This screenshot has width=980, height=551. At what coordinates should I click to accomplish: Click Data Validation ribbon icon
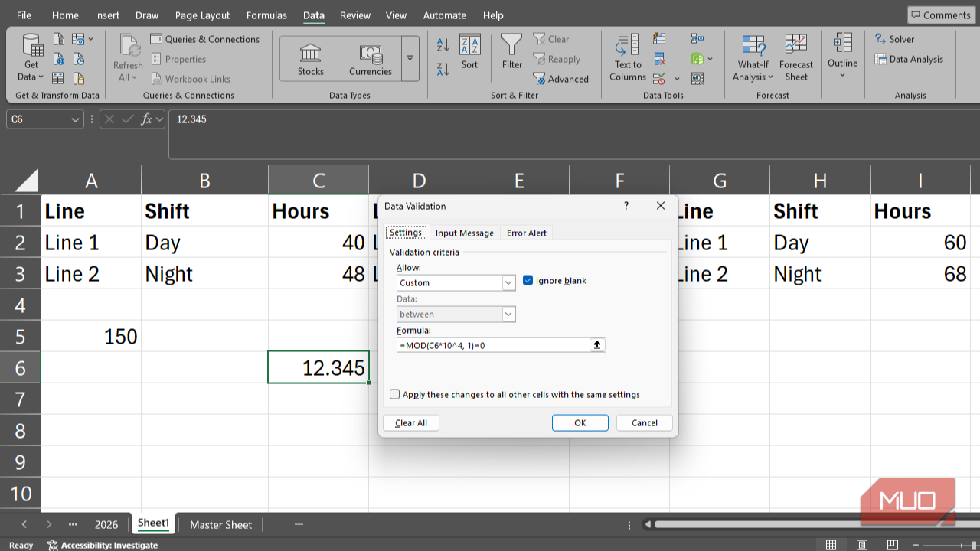coord(660,78)
